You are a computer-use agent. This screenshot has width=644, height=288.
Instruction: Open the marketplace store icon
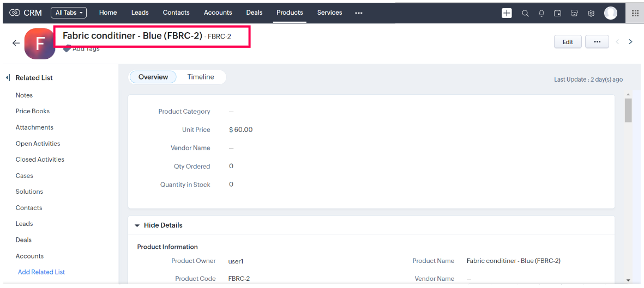574,13
